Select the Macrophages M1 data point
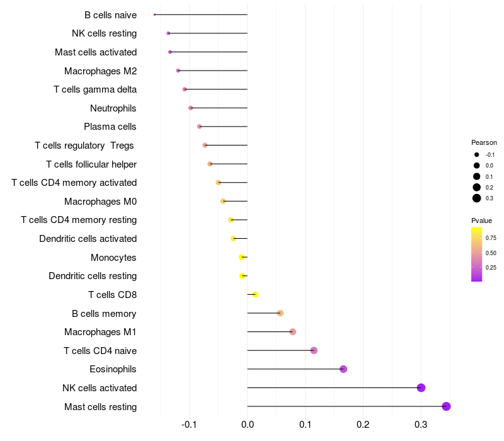Viewport: 504px width, 441px height. pos(292,332)
